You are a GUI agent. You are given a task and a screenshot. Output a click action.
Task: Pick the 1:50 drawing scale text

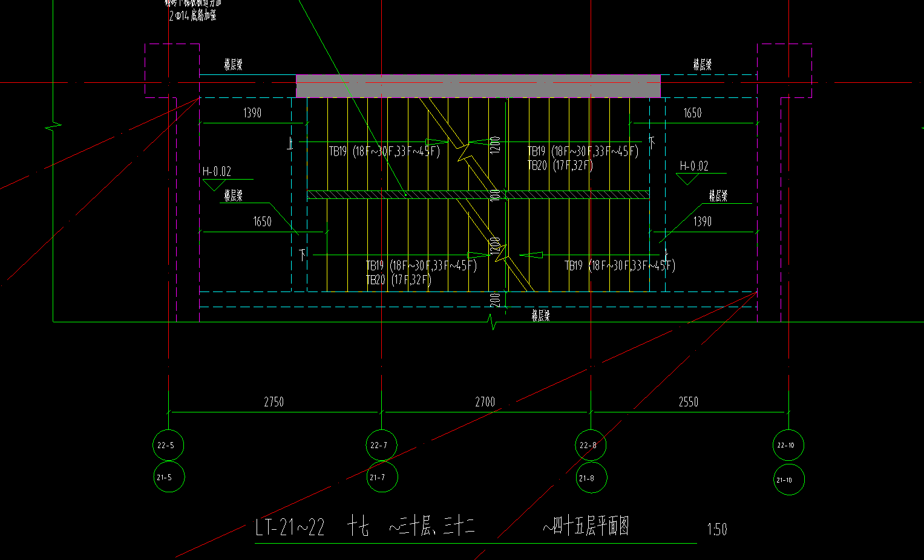[717, 529]
